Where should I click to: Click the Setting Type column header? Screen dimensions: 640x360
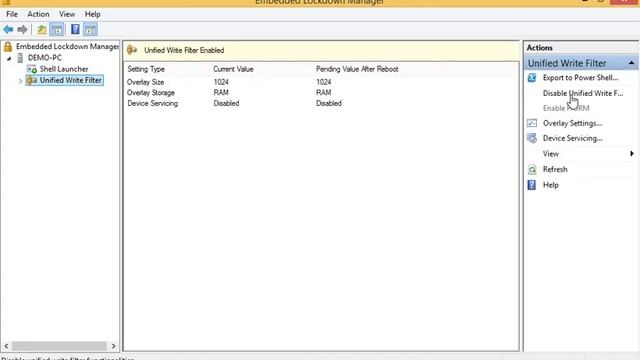tap(146, 69)
